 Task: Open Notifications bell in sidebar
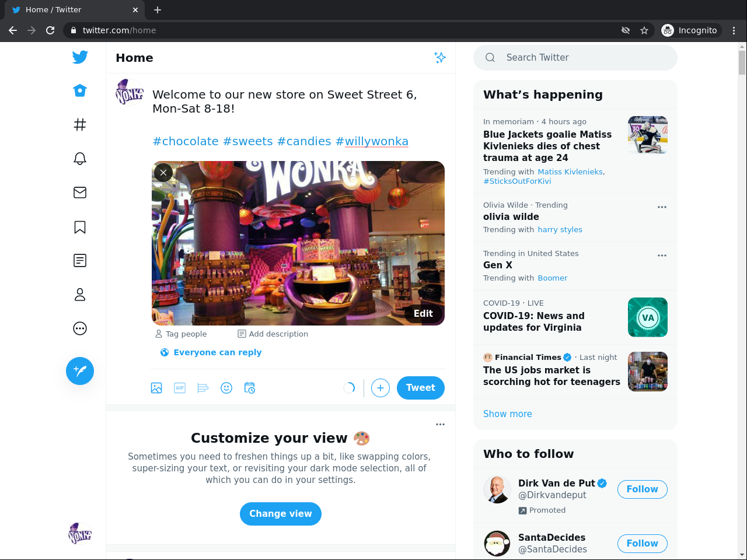tap(80, 159)
